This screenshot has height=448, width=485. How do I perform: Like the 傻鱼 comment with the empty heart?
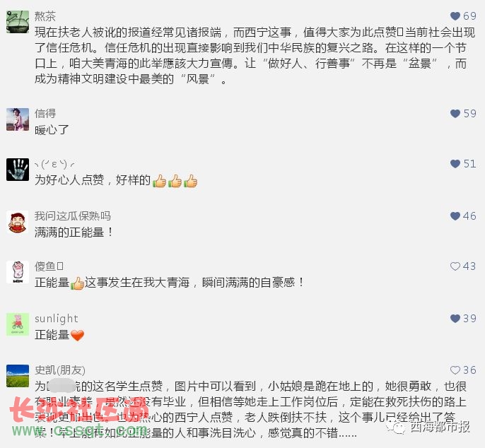(x=455, y=266)
